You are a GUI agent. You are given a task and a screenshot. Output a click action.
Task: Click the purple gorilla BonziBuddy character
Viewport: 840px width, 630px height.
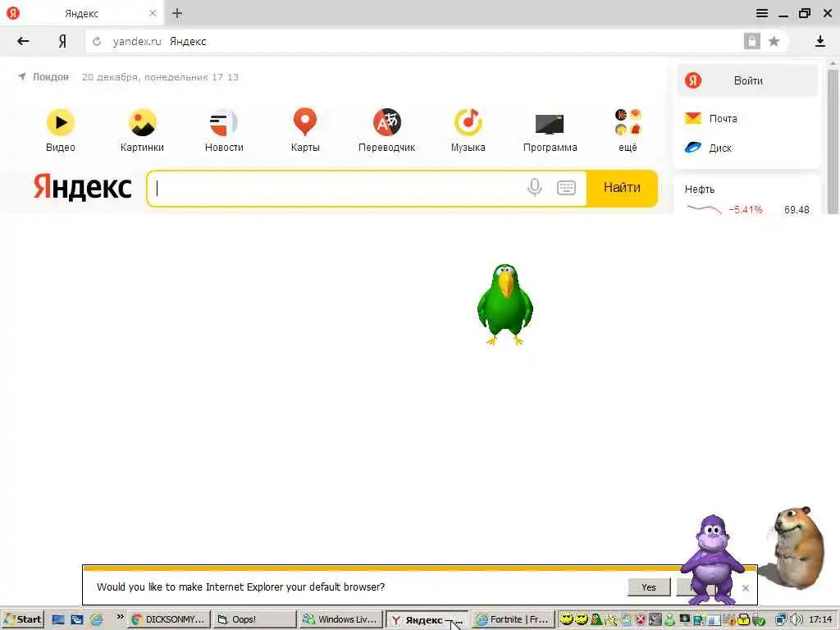pyautogui.click(x=712, y=559)
